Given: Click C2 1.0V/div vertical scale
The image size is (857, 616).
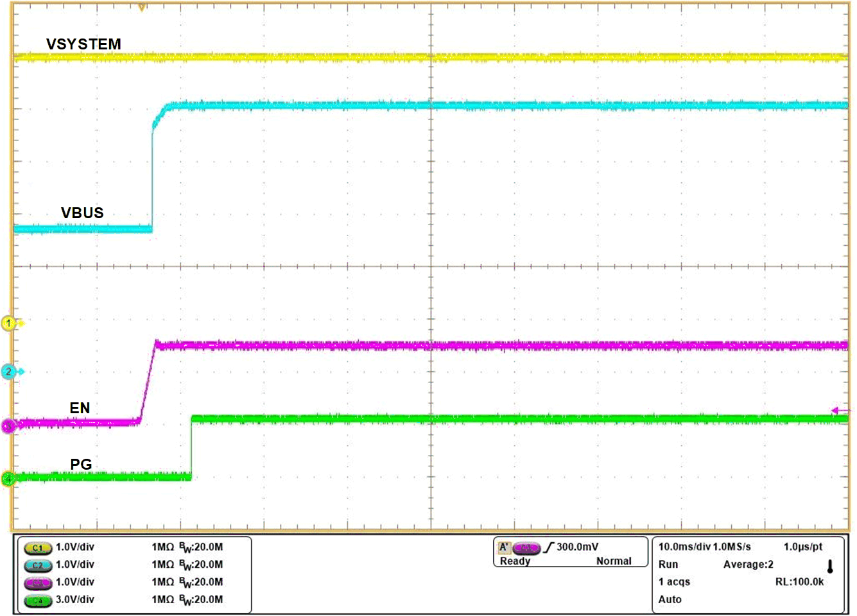Looking at the screenshot, I should [x=75, y=564].
